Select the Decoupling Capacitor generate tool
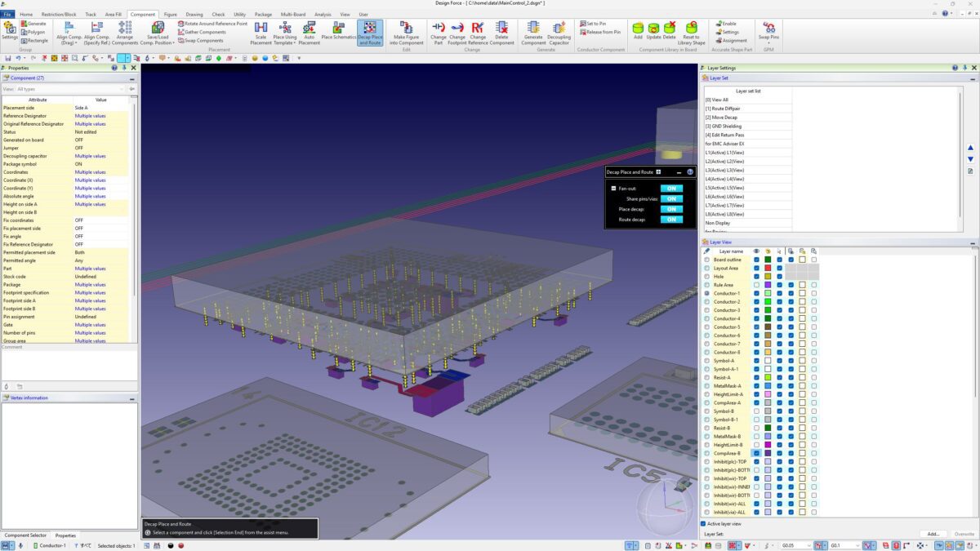Viewport: 980px width, 551px height. (560, 34)
